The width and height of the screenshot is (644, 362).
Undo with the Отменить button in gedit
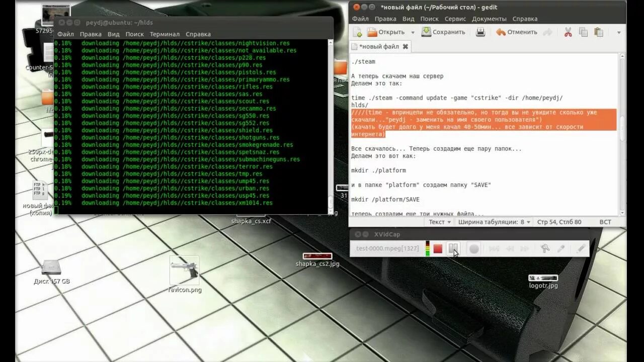tap(516, 32)
